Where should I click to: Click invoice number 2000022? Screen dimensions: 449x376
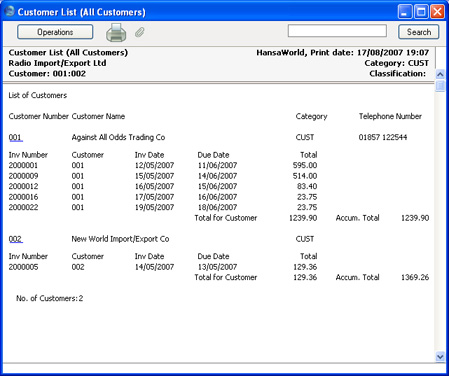(23, 207)
